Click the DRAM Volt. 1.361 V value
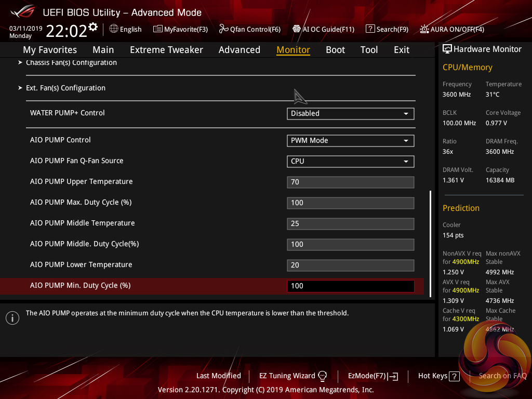This screenshot has height=399, width=532. point(453,180)
